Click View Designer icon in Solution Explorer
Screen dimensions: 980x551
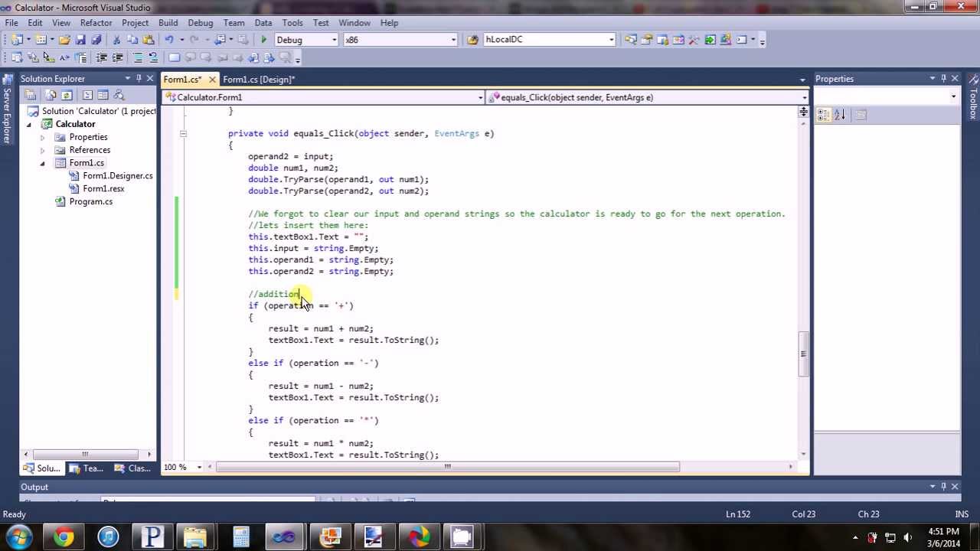coord(103,95)
